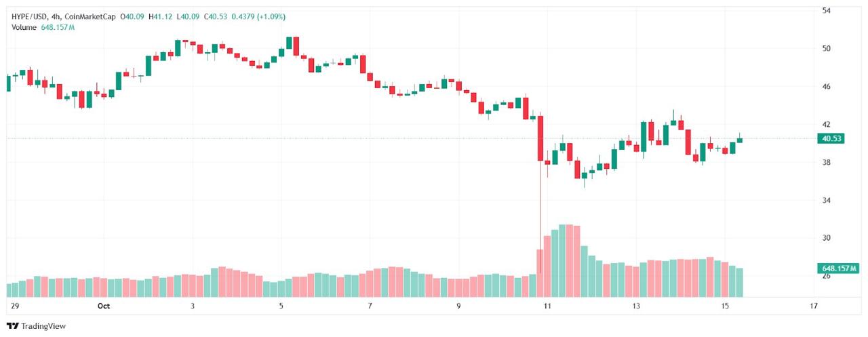868x337 pixels.
Task: Select the Oct label on time axis
Action: [103, 306]
